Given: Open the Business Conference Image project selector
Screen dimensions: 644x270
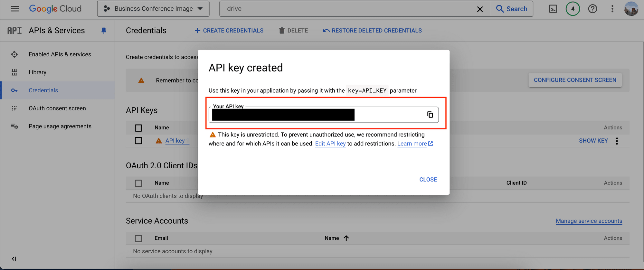Looking at the screenshot, I should [153, 9].
